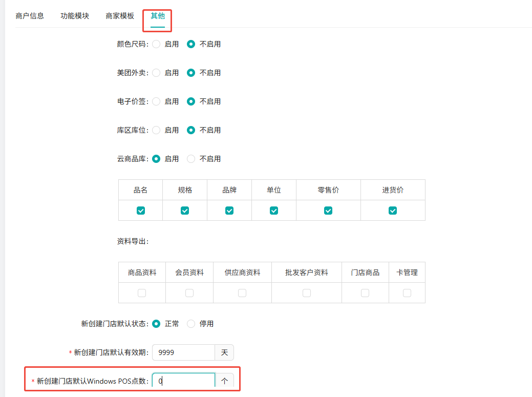Uncheck the 零售价 checkbox
The width and height of the screenshot is (532, 397).
[x=328, y=211]
